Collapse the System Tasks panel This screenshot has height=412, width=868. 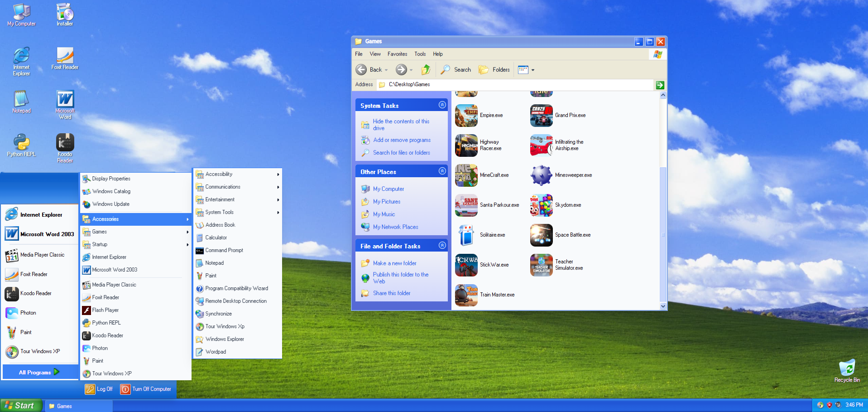tap(442, 105)
